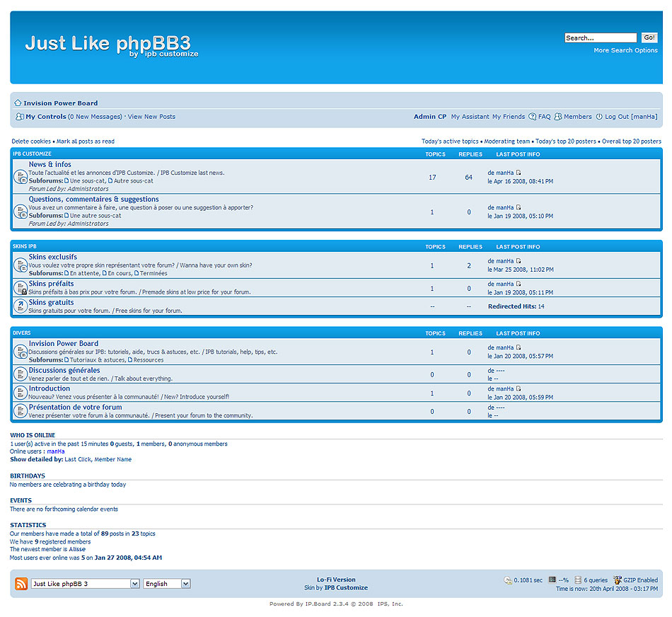672x617 pixels.
Task: Open last post icon for News & infos
Action: (519, 173)
